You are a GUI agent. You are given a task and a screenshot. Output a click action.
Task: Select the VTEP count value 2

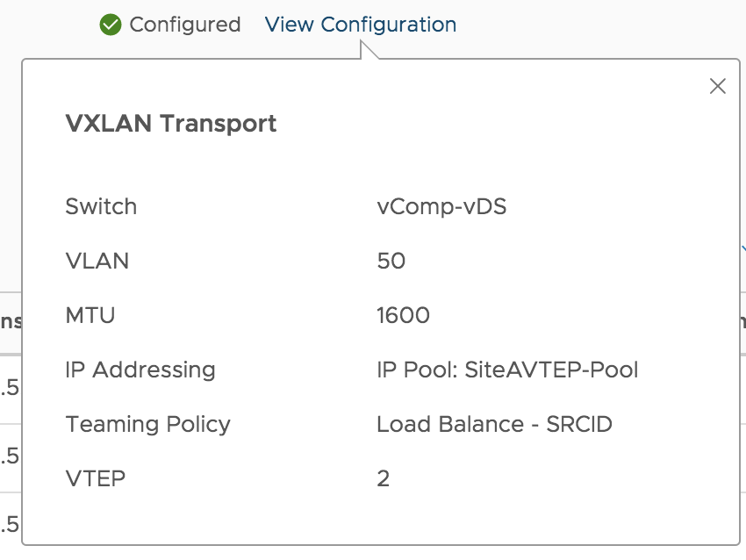coord(383,478)
